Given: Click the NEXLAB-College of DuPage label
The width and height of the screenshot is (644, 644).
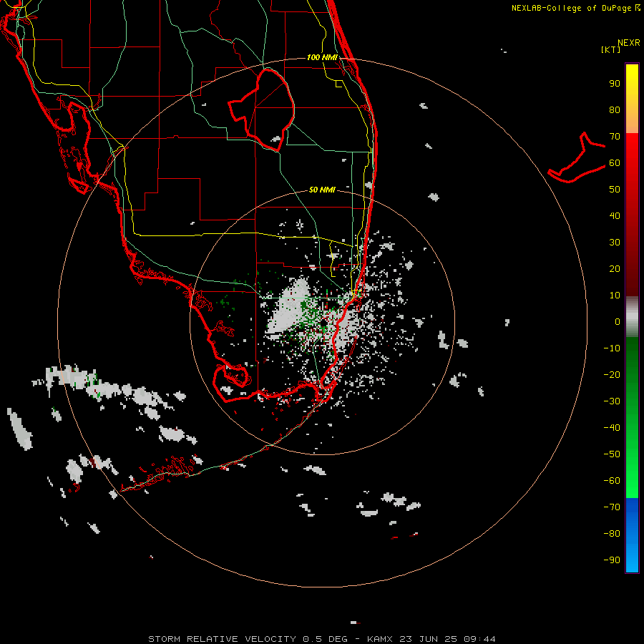Looking at the screenshot, I should tap(576, 8).
